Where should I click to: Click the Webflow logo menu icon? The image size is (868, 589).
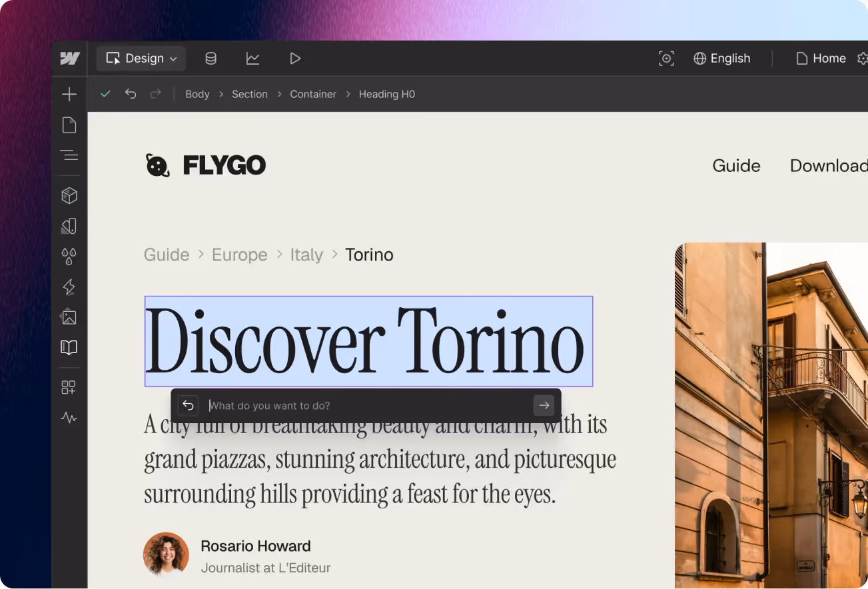pyautogui.click(x=69, y=59)
